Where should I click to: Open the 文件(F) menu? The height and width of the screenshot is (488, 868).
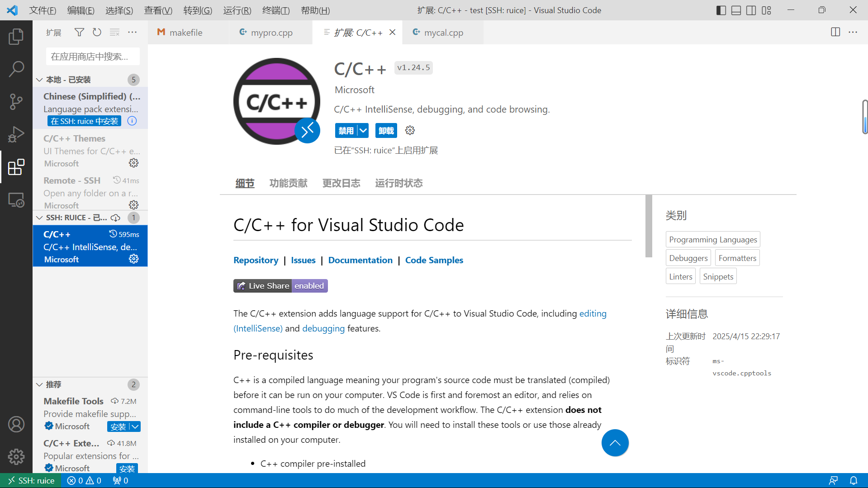coord(43,10)
